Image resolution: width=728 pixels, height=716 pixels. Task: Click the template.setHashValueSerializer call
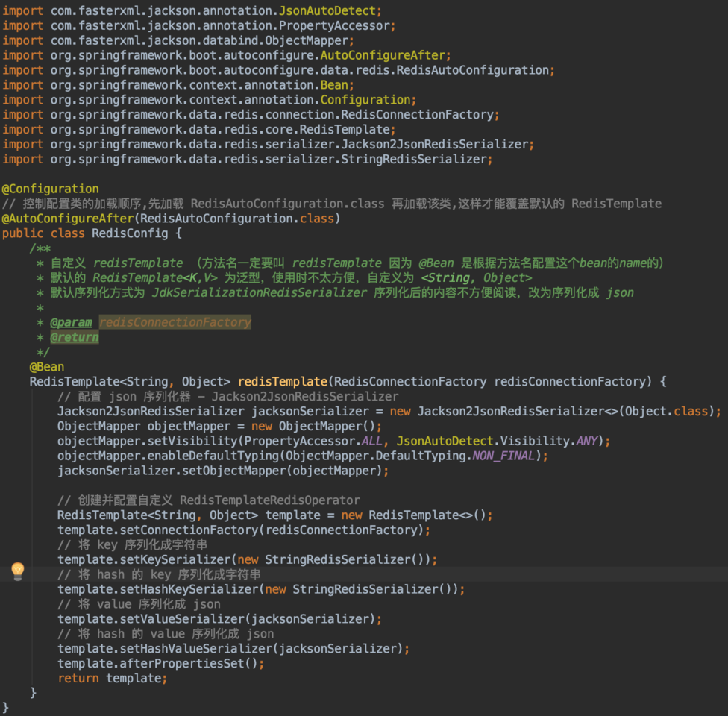tap(233, 649)
